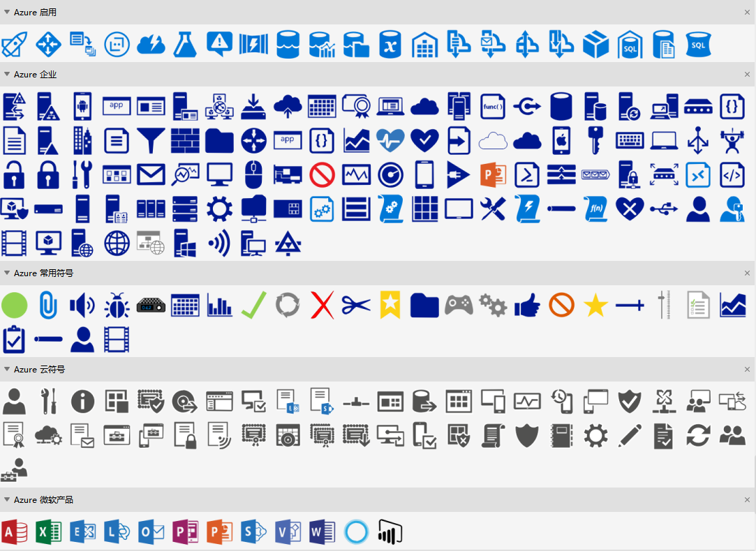Select the open unlocked padlock icon
Image resolution: width=756 pixels, height=551 pixels.
tap(14, 175)
